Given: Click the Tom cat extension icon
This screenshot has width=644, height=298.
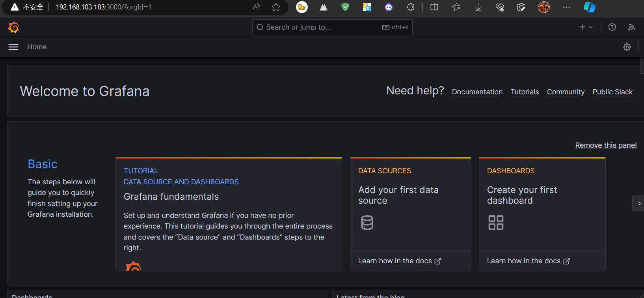Looking at the screenshot, I should [x=302, y=7].
